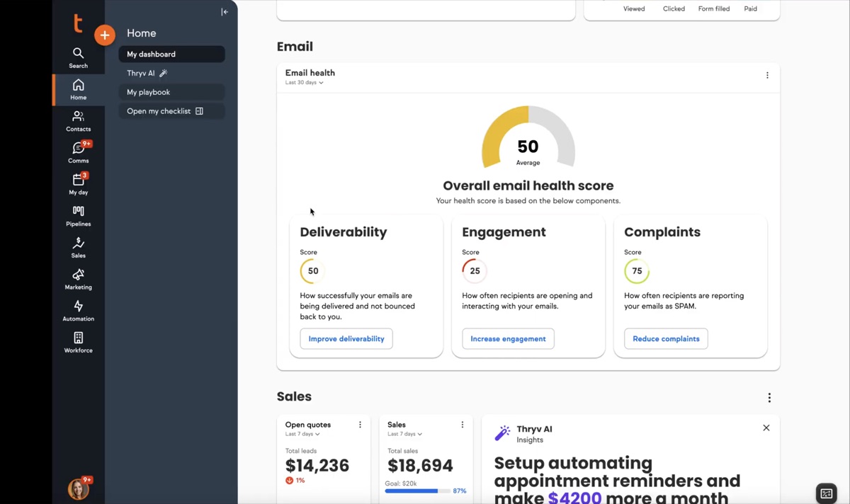Image resolution: width=850 pixels, height=504 pixels.
Task: Click Improve deliverability button
Action: pos(346,339)
